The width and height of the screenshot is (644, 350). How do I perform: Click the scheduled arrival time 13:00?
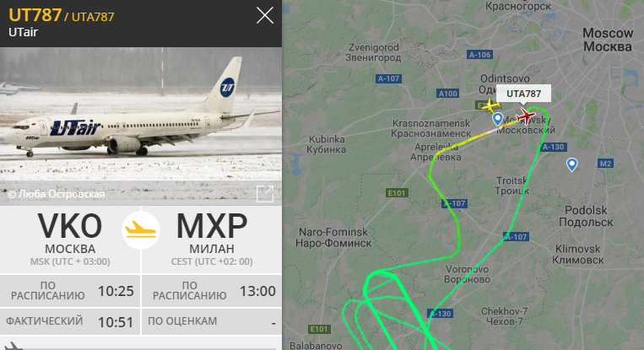click(x=257, y=291)
